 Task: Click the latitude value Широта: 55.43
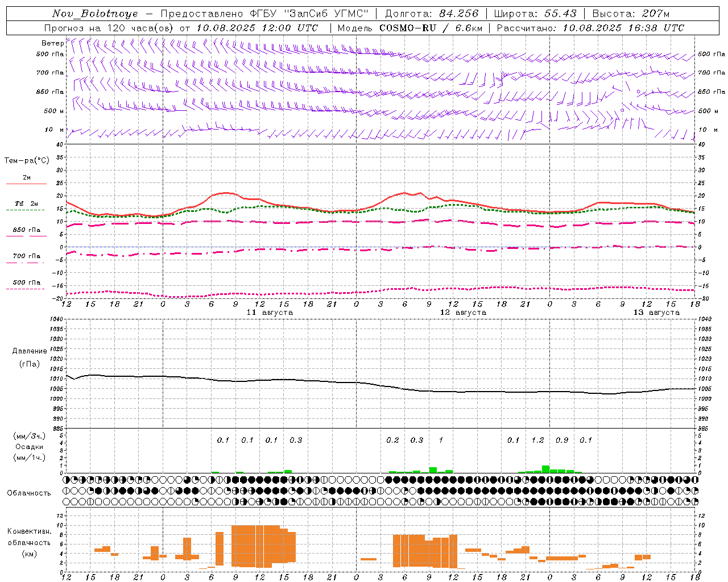pos(535,14)
